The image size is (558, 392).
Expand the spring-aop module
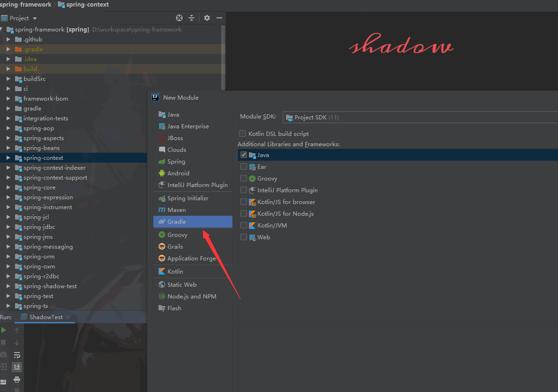(8, 128)
